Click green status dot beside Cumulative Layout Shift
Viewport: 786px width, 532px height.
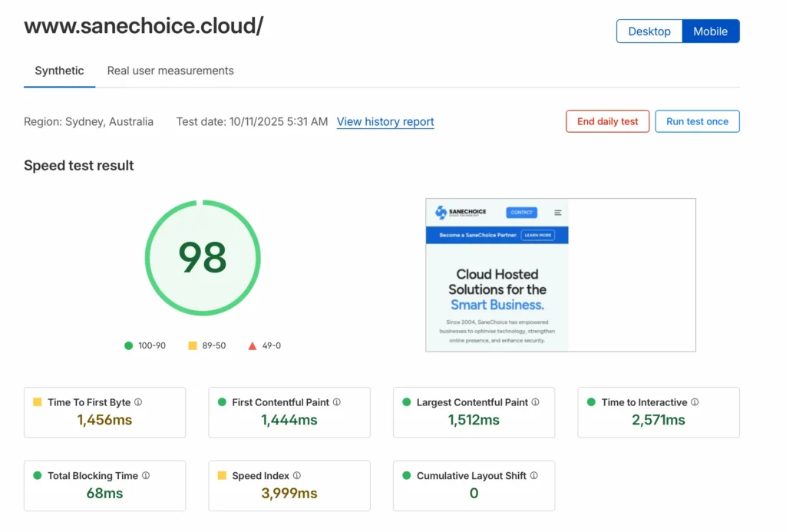point(407,475)
